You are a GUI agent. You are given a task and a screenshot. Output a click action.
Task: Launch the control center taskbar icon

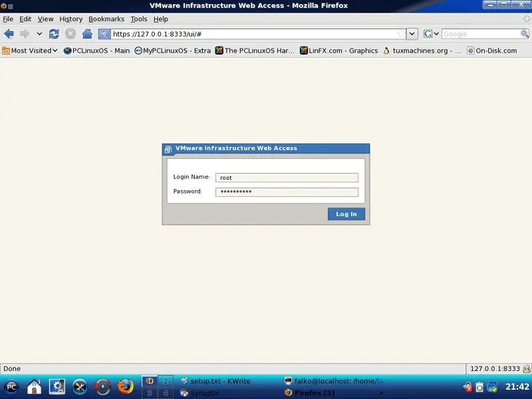57,387
